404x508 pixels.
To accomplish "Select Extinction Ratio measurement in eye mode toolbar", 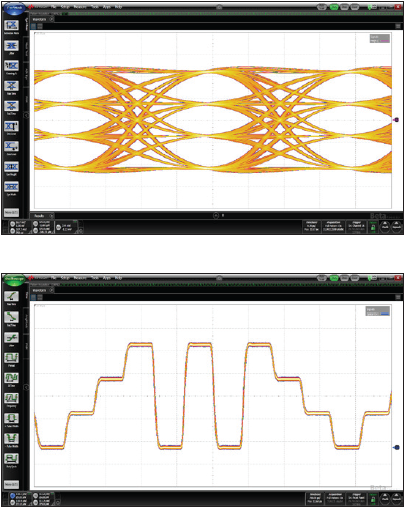I will click(11, 25).
